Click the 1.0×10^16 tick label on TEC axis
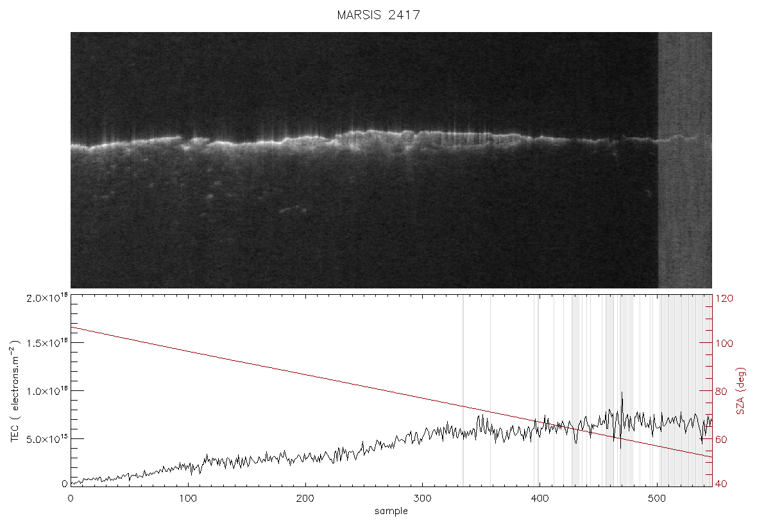This screenshot has height=532, width=757. pyautogui.click(x=47, y=391)
